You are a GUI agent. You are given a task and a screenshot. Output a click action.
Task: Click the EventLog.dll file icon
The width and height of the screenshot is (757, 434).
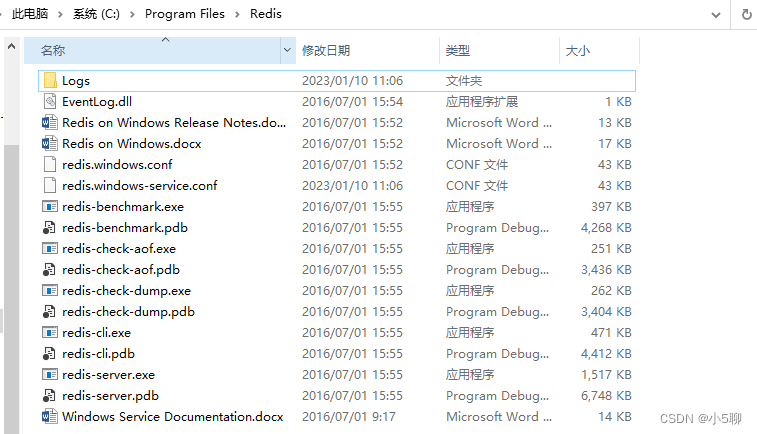[50, 101]
